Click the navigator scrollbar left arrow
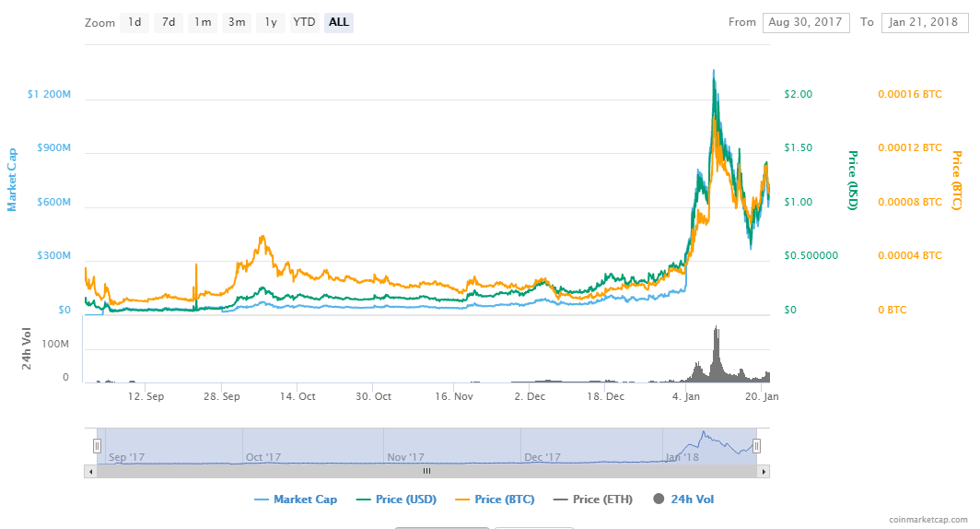The width and height of the screenshot is (980, 529). click(90, 472)
